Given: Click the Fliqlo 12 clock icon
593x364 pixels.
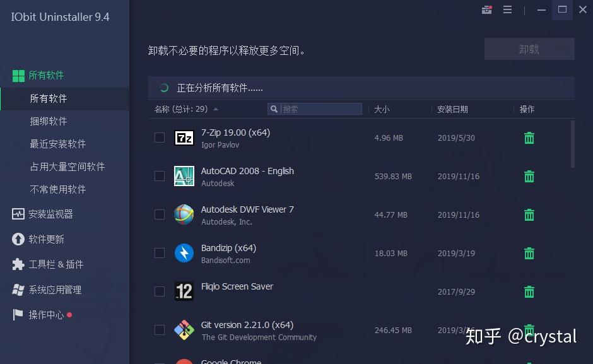Looking at the screenshot, I should pyautogui.click(x=184, y=291).
